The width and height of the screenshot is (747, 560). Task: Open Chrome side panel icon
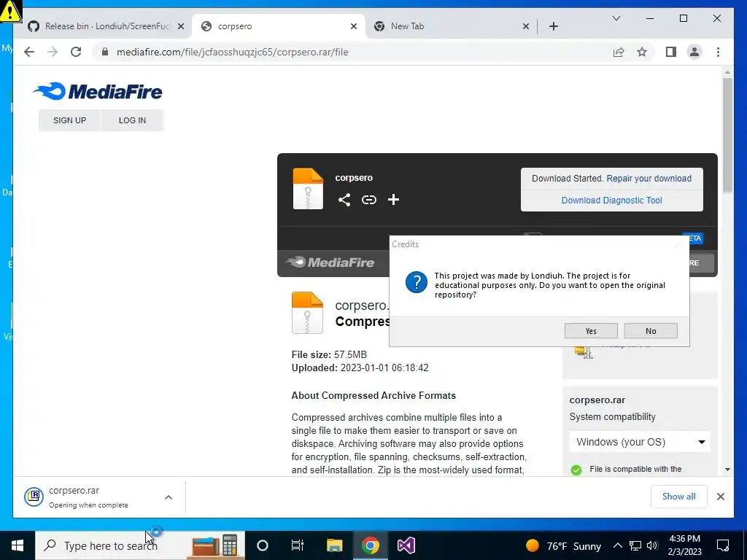(x=671, y=52)
